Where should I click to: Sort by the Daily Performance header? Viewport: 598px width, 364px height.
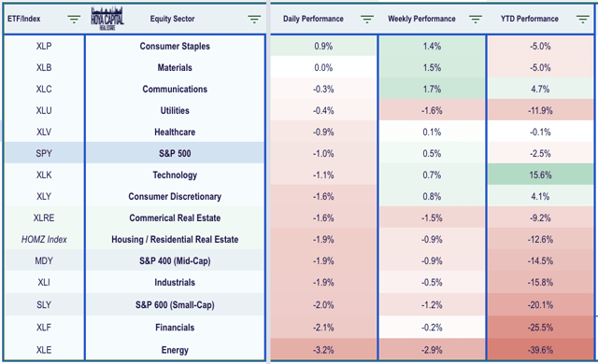pos(313,19)
